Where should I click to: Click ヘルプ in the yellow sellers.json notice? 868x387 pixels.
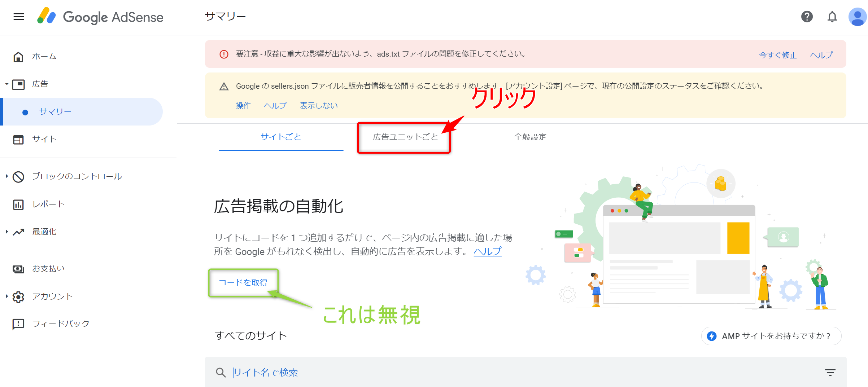275,106
